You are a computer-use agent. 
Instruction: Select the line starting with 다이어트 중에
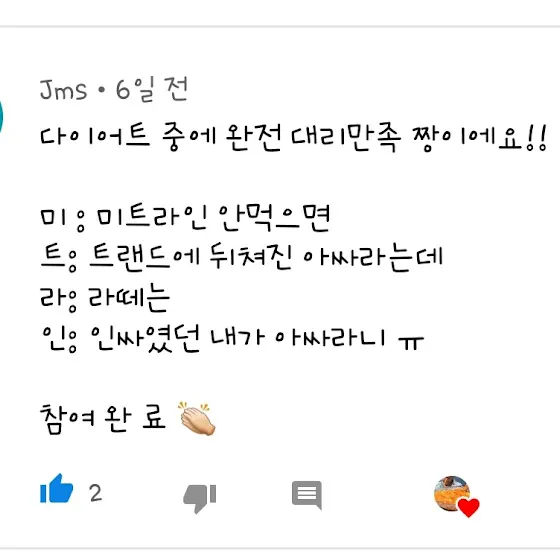tap(293, 137)
